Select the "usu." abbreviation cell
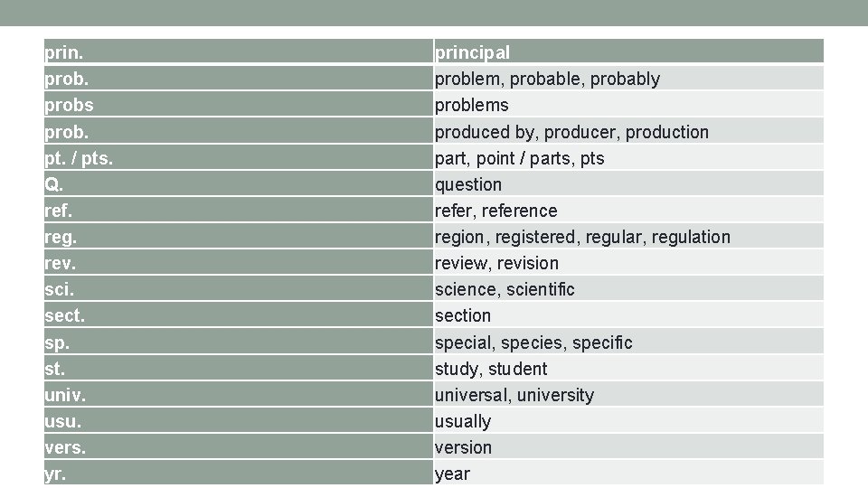The height and width of the screenshot is (488, 868). tap(61, 421)
